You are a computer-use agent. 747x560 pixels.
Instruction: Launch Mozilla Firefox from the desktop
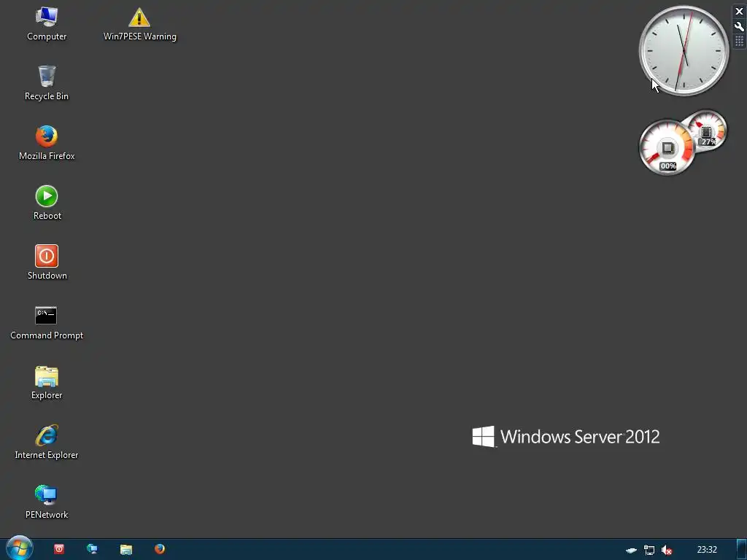47,143
